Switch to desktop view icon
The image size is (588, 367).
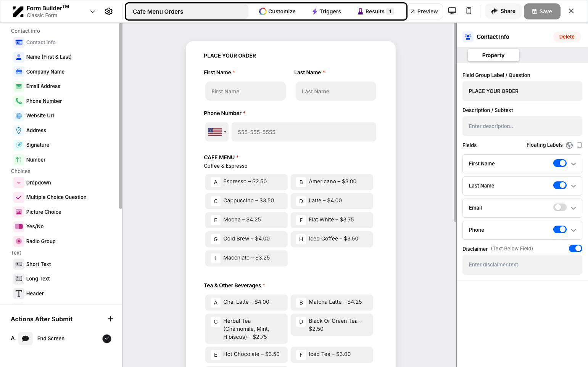pyautogui.click(x=452, y=11)
